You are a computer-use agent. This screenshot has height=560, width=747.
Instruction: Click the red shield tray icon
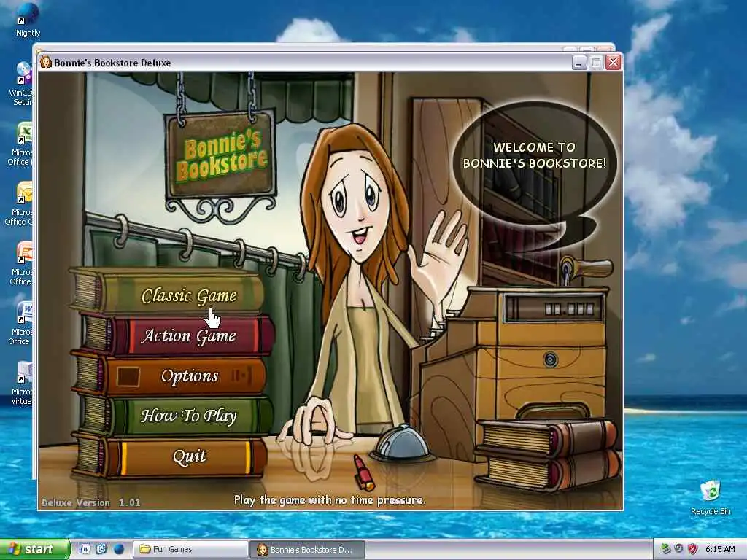[693, 549]
